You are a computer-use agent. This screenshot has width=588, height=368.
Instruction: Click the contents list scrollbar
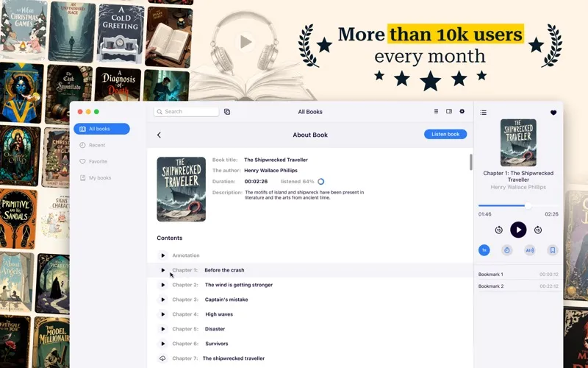click(471, 162)
